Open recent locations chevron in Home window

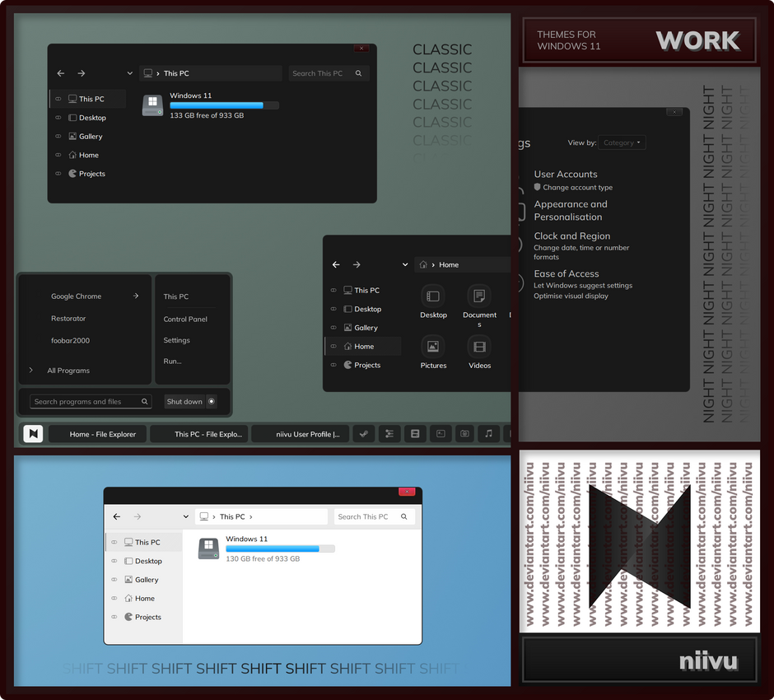[405, 264]
